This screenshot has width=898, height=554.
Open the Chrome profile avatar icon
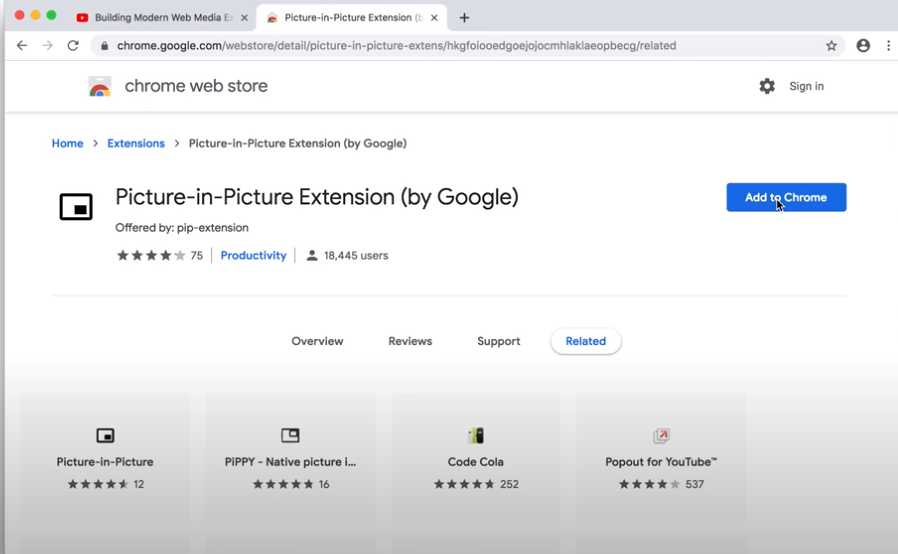click(x=863, y=45)
